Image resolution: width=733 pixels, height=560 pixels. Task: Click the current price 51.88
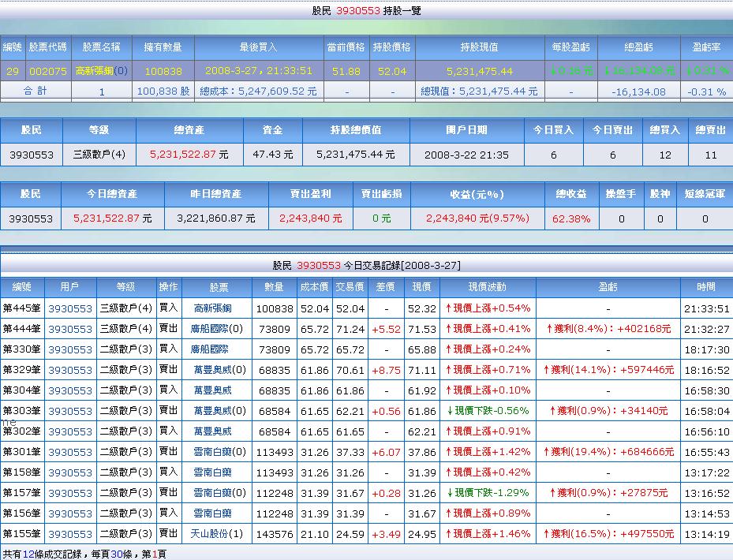346,71
